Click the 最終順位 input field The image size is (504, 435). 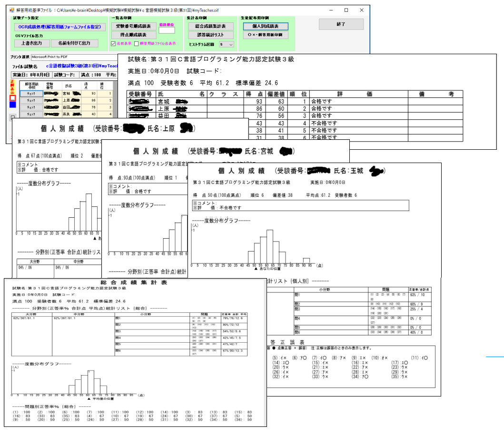point(167,30)
